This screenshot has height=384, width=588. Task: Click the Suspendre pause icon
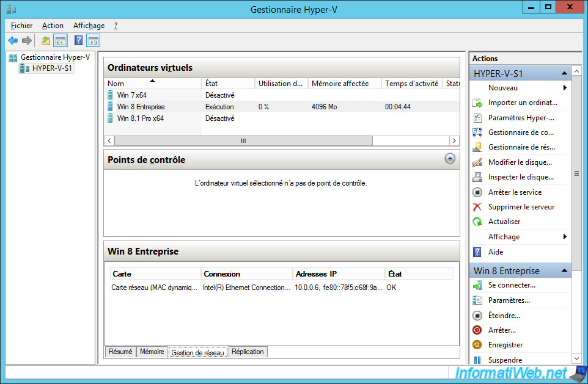(477, 360)
